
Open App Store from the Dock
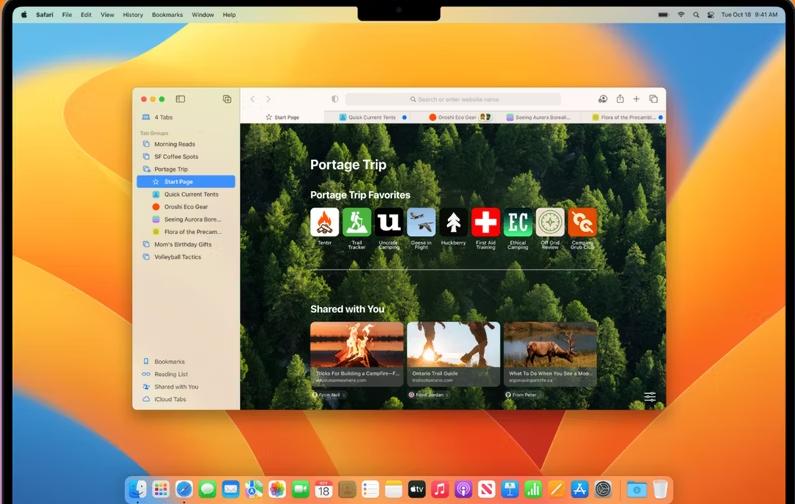pos(580,489)
